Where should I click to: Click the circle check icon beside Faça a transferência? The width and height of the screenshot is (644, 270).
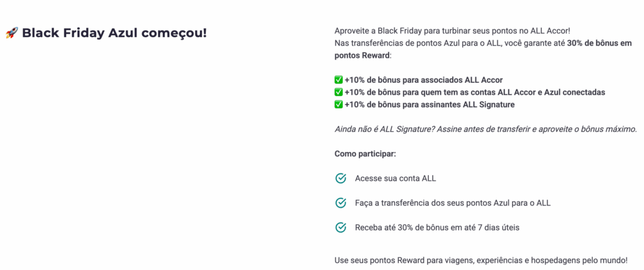(341, 203)
